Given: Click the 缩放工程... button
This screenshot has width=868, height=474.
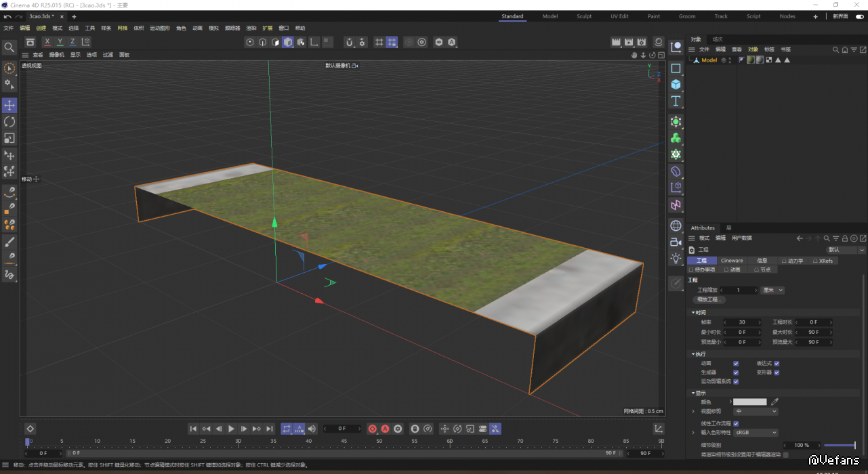Looking at the screenshot, I should (x=709, y=299).
